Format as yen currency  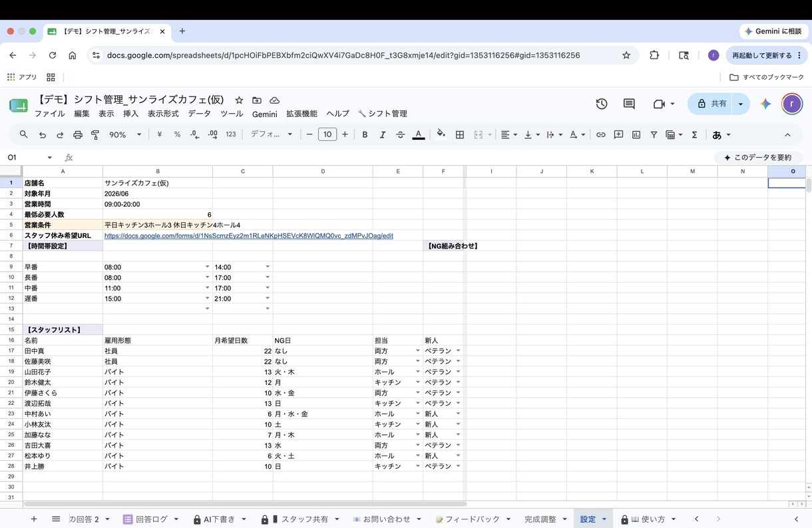pyautogui.click(x=159, y=134)
